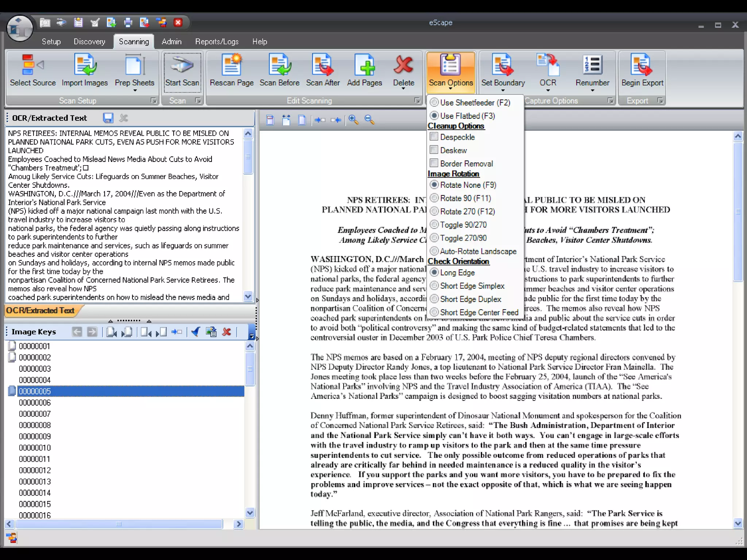
Task: Switch to the Discovery ribbon tab
Action: pyautogui.click(x=89, y=42)
